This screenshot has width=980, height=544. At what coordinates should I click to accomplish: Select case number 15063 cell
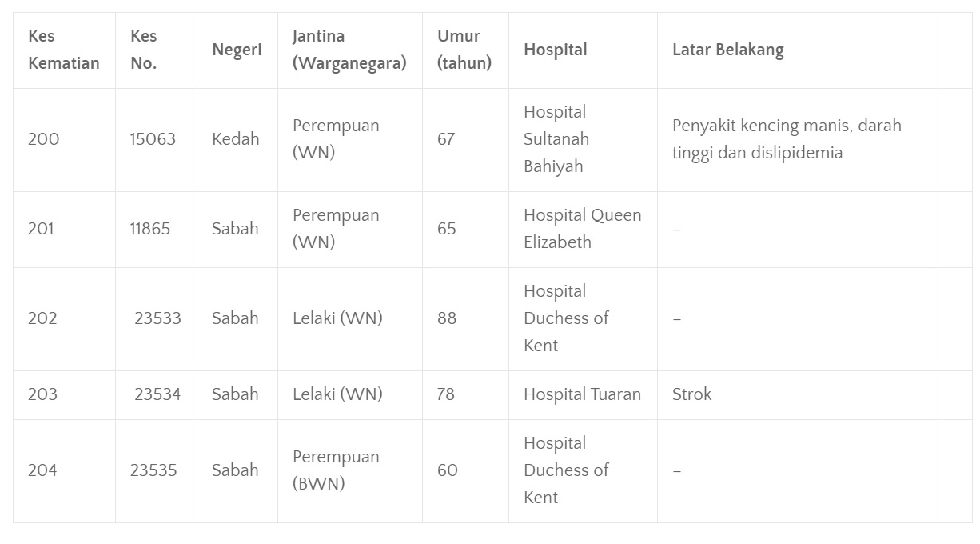click(156, 139)
